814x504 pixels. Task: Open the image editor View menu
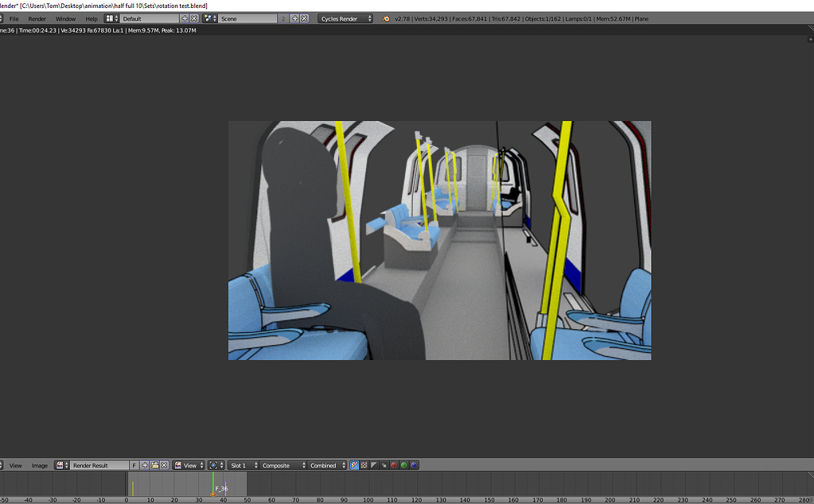point(16,466)
